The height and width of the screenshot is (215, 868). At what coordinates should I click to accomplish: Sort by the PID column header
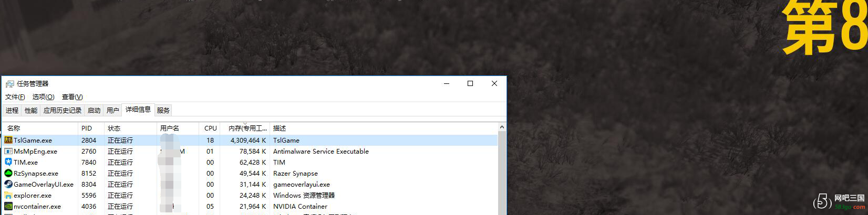[91, 128]
